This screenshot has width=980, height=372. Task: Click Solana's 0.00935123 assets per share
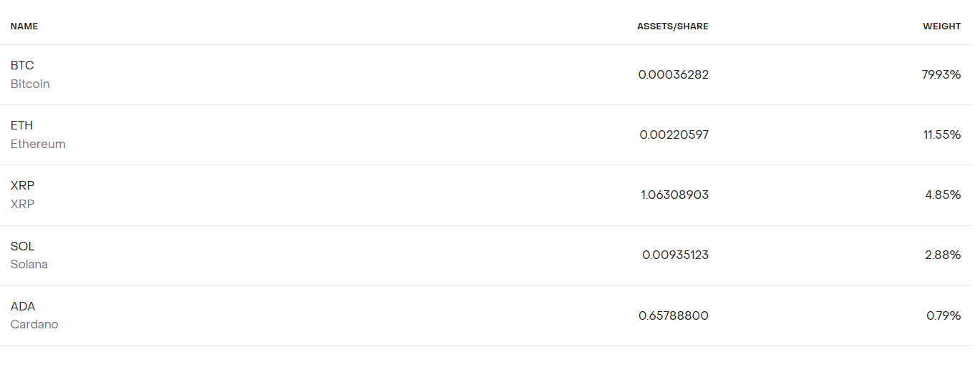click(x=675, y=255)
